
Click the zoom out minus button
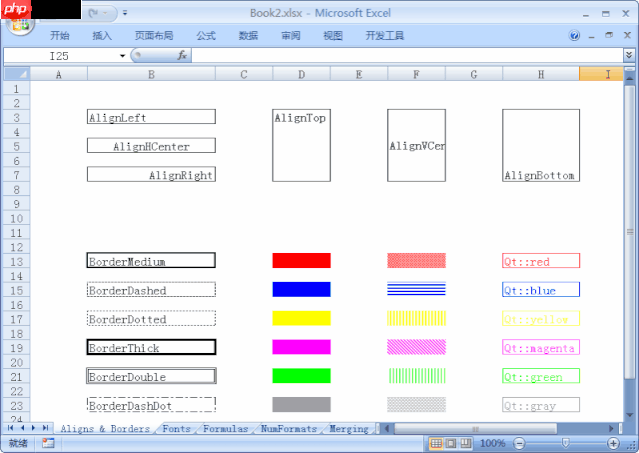pos(519,443)
